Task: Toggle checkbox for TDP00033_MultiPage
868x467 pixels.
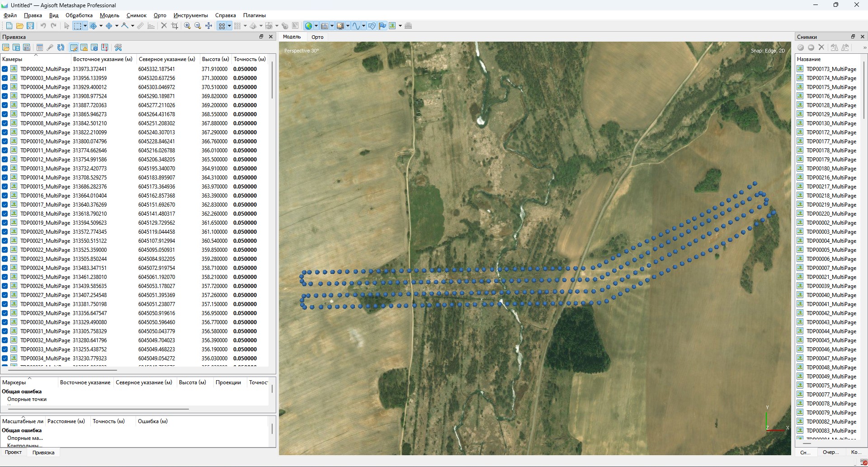Action: (x=5, y=349)
